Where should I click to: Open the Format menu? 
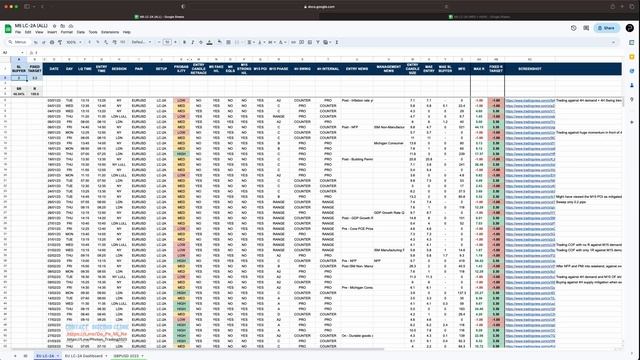(x=67, y=32)
